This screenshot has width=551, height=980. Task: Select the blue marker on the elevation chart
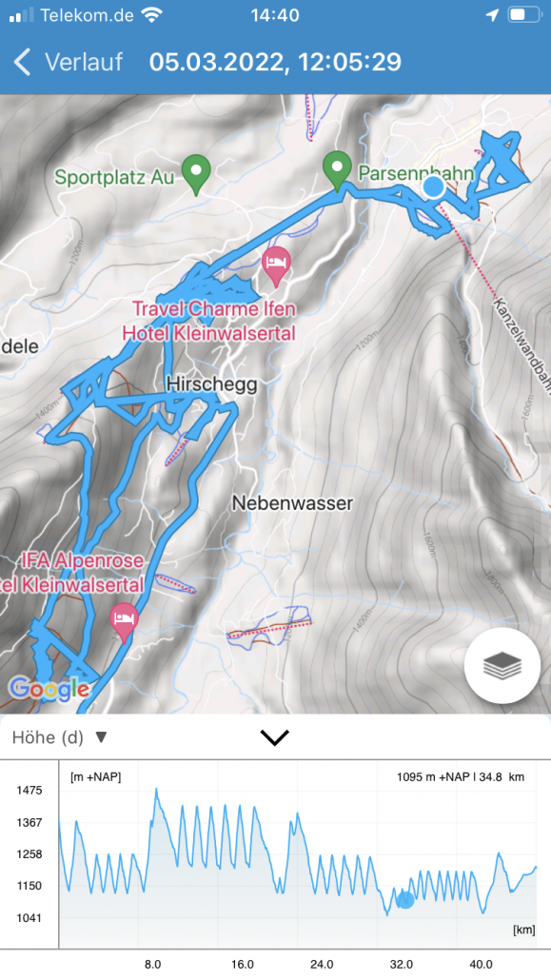[404, 900]
